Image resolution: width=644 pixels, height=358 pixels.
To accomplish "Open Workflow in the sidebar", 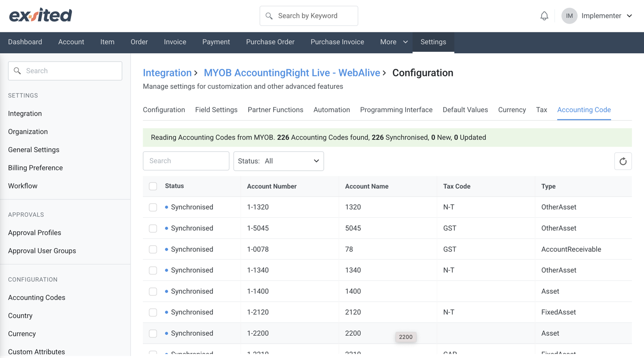I will (x=23, y=186).
